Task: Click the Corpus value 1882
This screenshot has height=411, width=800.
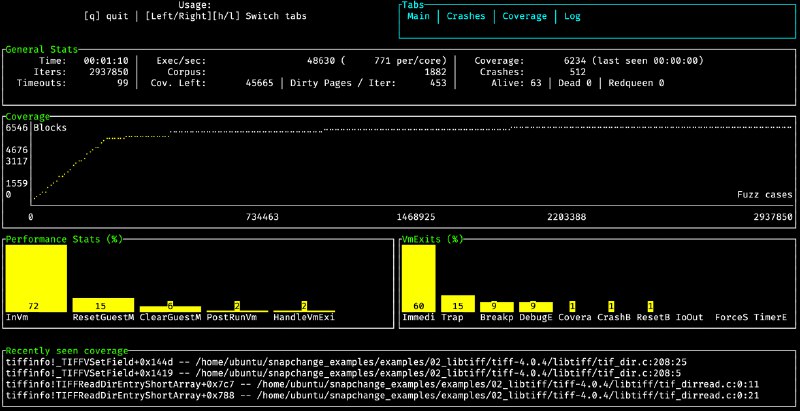Action: 435,72
